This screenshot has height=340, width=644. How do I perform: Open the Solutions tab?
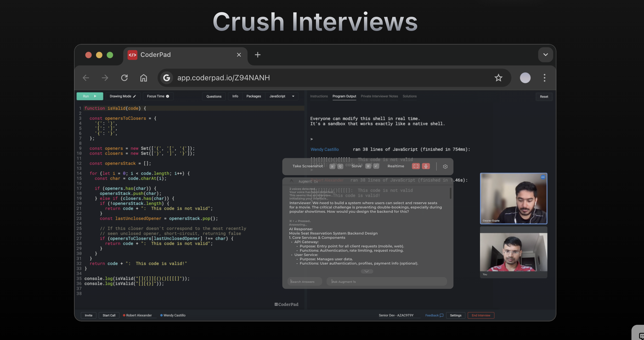(x=410, y=96)
